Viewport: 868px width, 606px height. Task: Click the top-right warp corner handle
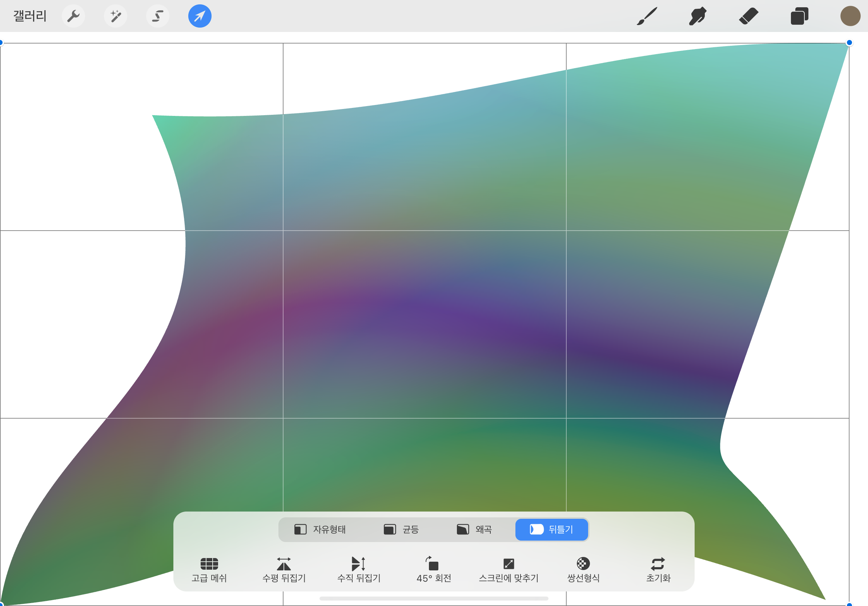click(849, 43)
